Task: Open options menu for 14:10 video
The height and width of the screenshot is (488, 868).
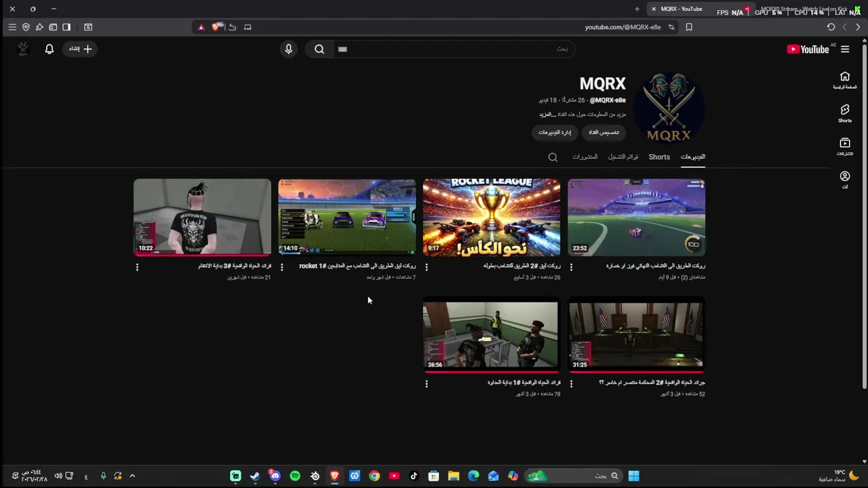Action: click(282, 267)
